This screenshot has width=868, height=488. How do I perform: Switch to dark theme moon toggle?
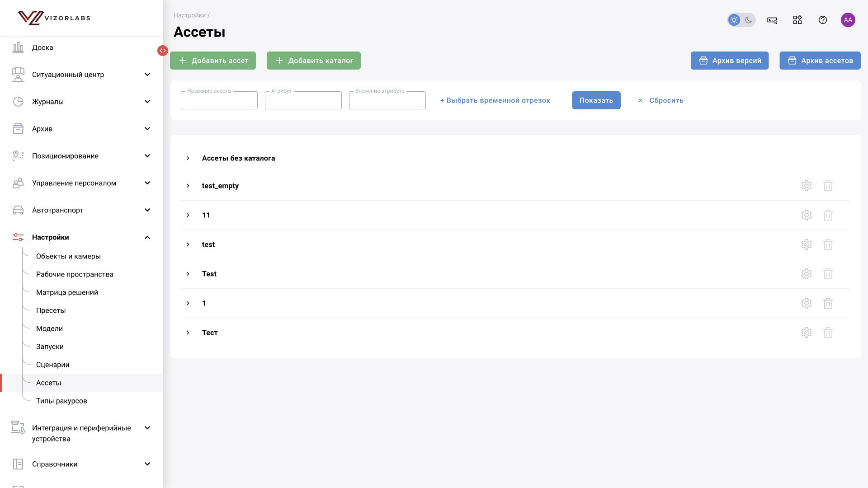(748, 20)
